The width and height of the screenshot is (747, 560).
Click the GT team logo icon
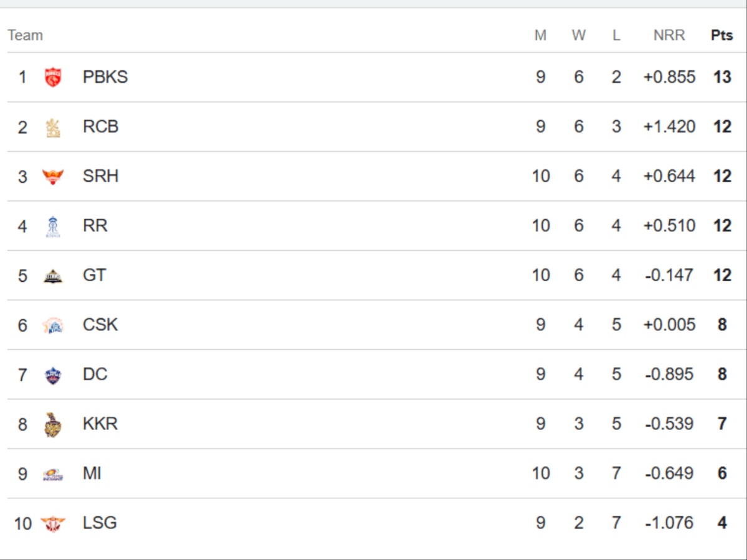[53, 276]
